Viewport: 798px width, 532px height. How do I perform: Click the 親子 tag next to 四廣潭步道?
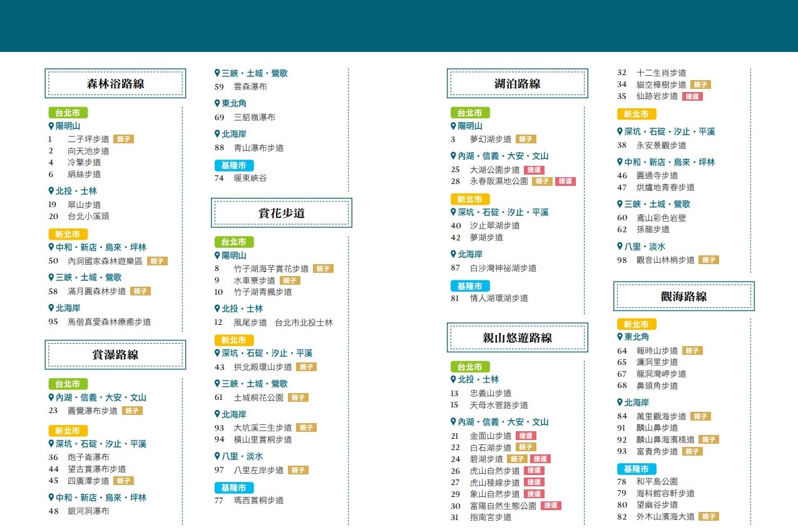pyautogui.click(x=124, y=481)
